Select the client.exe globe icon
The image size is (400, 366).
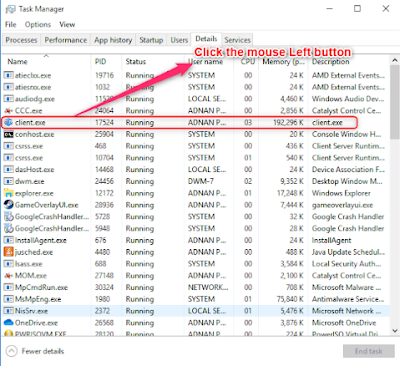coord(8,122)
